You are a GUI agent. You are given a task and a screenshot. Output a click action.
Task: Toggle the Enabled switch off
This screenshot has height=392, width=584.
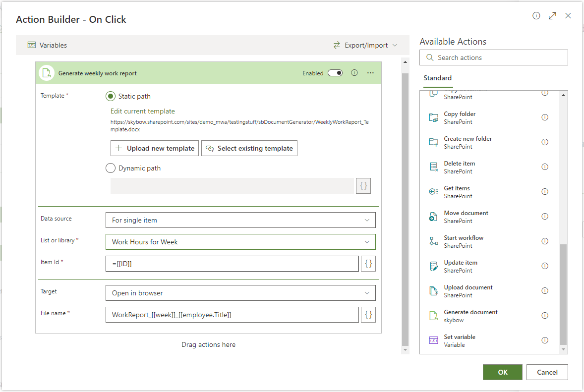(335, 73)
